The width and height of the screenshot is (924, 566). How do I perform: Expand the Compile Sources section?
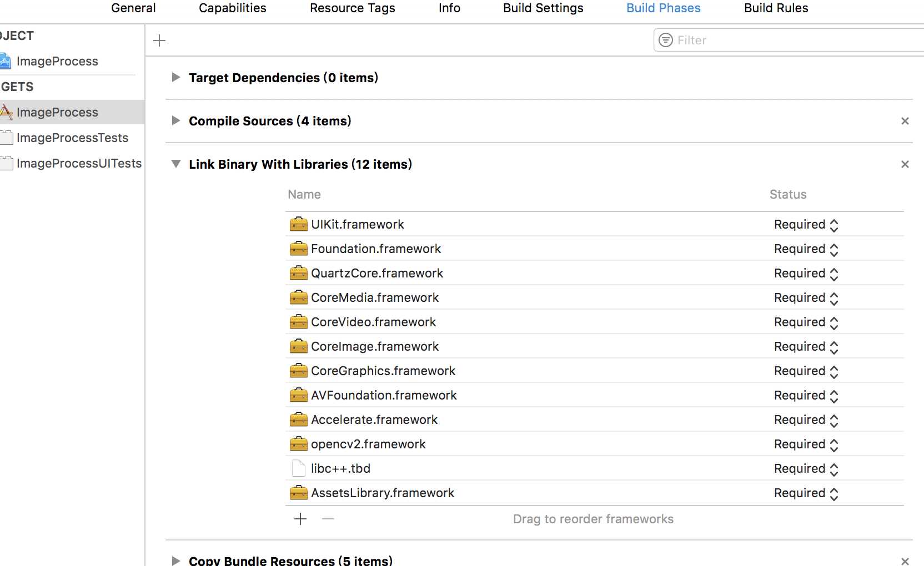(x=176, y=121)
